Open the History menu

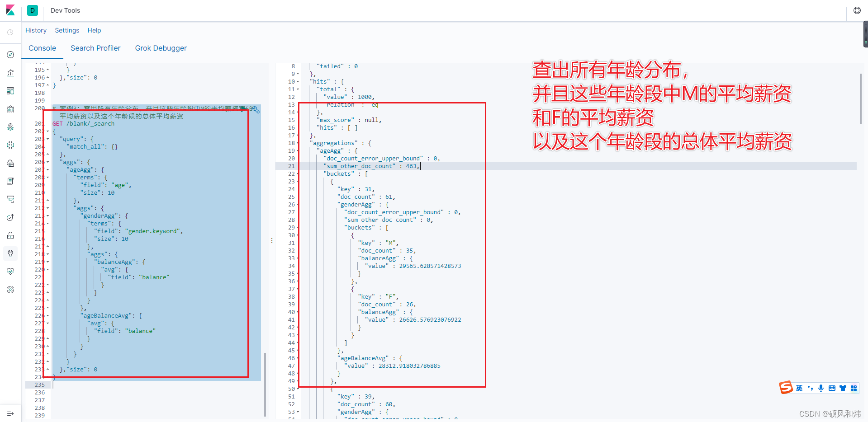(x=36, y=30)
